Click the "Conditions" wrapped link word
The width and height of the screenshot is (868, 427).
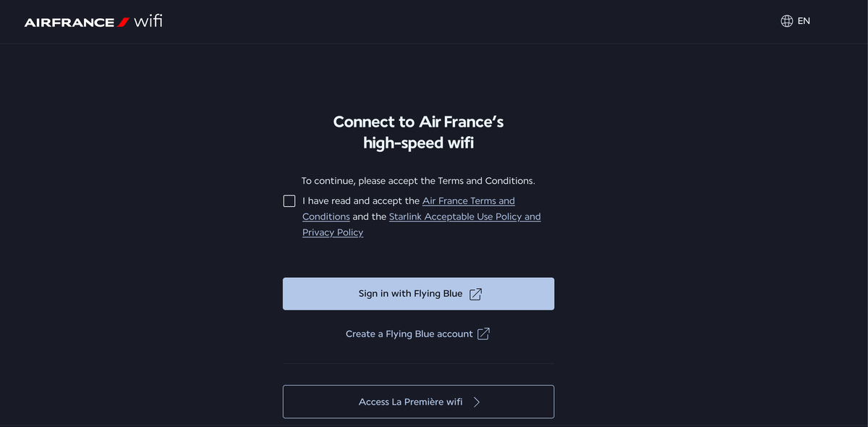[326, 216]
